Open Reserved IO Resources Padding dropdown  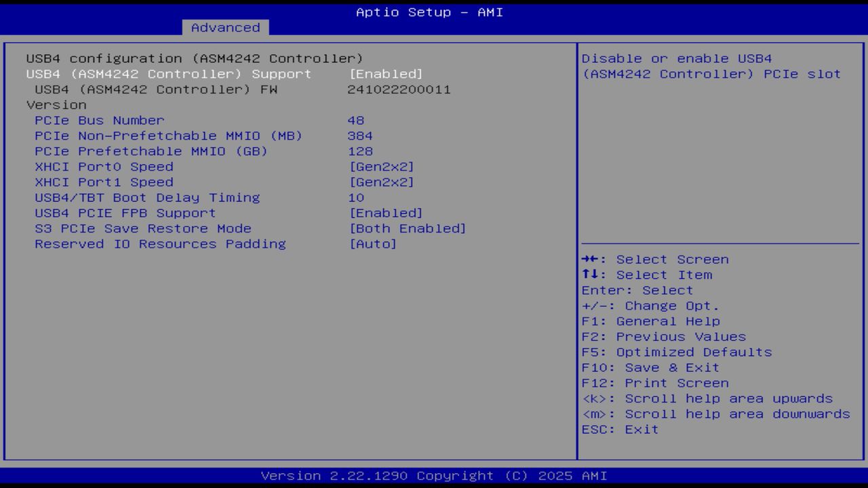pos(160,244)
